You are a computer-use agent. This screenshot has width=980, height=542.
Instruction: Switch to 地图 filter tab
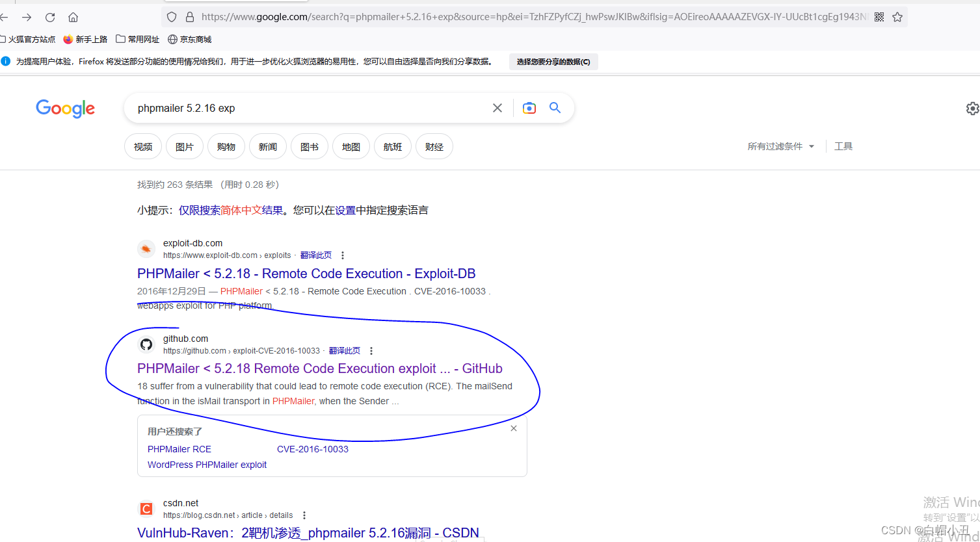[x=351, y=147]
